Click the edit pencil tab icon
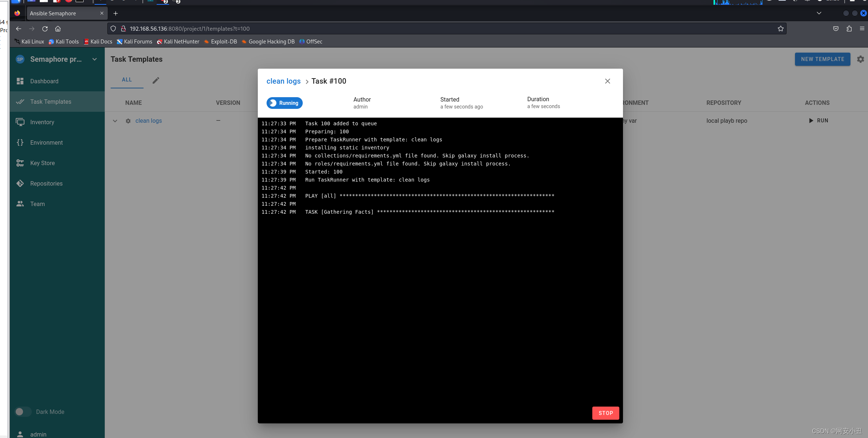This screenshot has width=868, height=438. point(156,79)
